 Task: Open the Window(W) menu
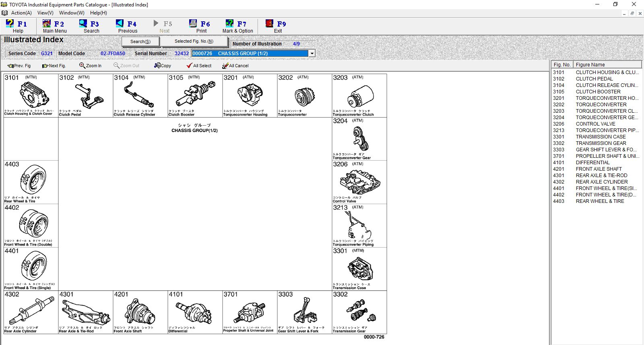72,13
